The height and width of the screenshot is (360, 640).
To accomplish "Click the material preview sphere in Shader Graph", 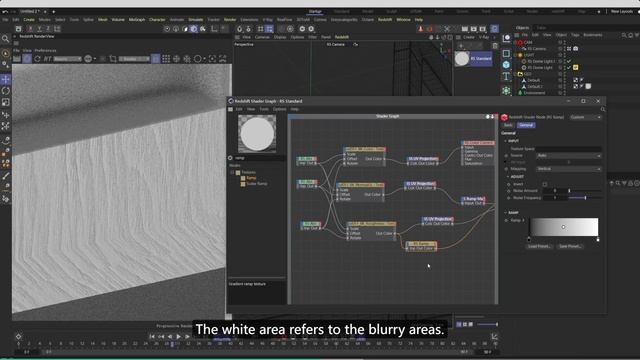I will 257,133.
